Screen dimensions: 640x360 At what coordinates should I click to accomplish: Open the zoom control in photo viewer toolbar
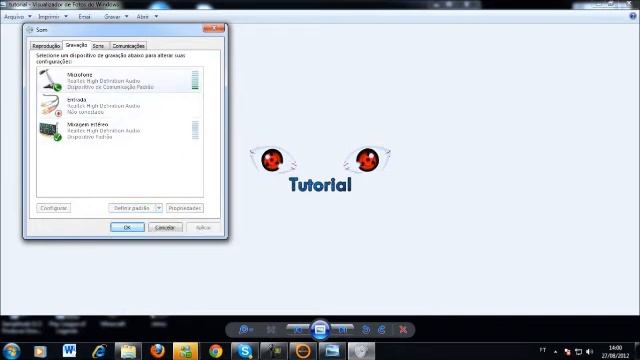246,329
